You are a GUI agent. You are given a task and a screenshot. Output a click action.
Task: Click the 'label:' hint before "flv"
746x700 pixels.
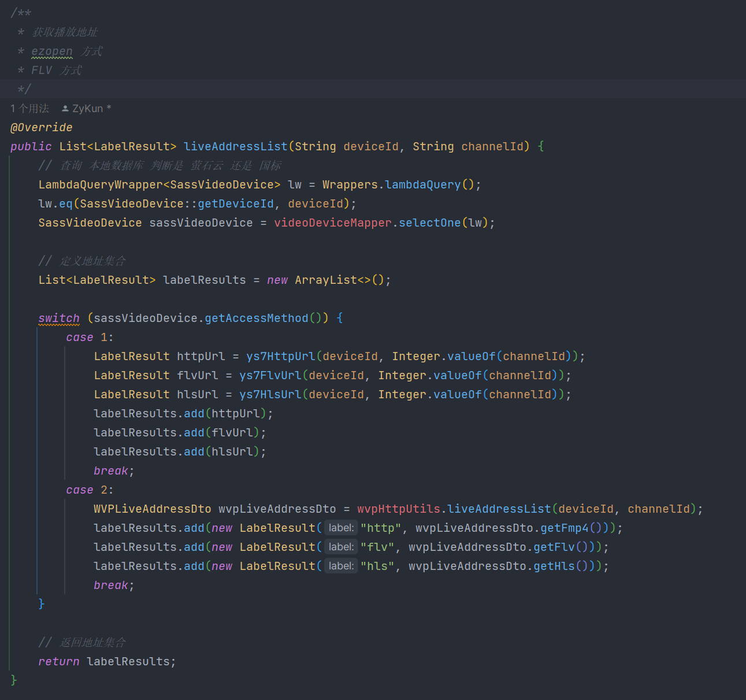341,547
